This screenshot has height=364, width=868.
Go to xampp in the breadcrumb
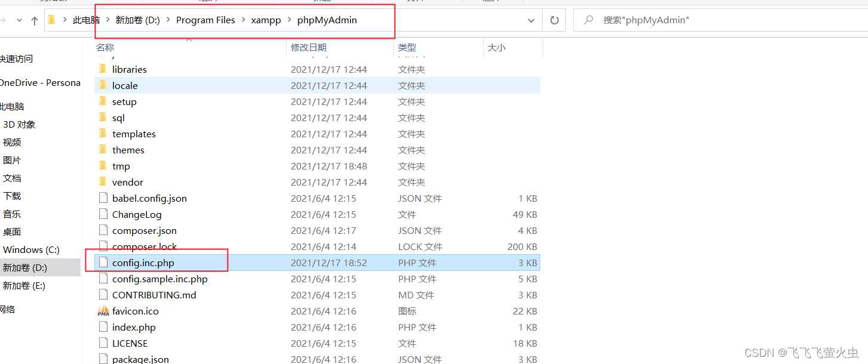pyautogui.click(x=266, y=20)
